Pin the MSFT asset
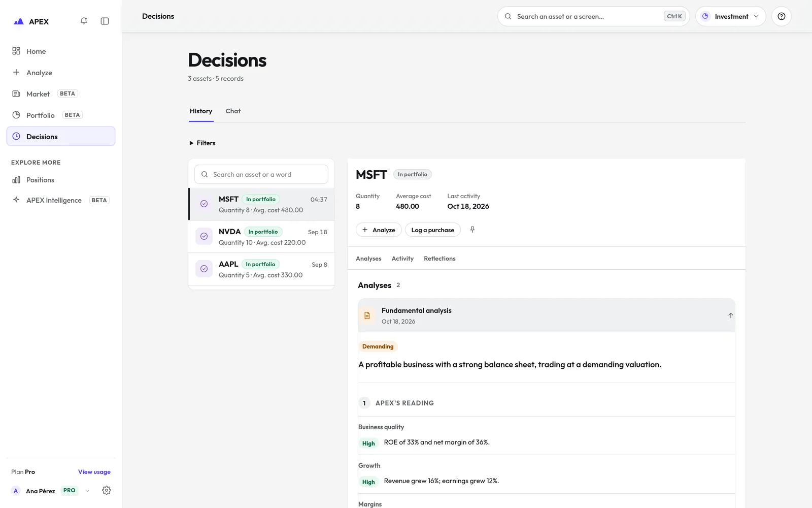 coord(472,230)
